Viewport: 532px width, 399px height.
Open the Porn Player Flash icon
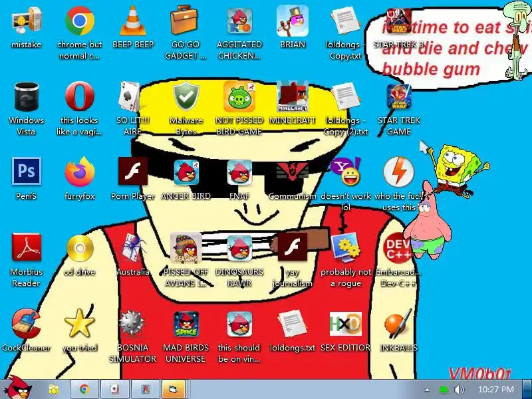(133, 171)
